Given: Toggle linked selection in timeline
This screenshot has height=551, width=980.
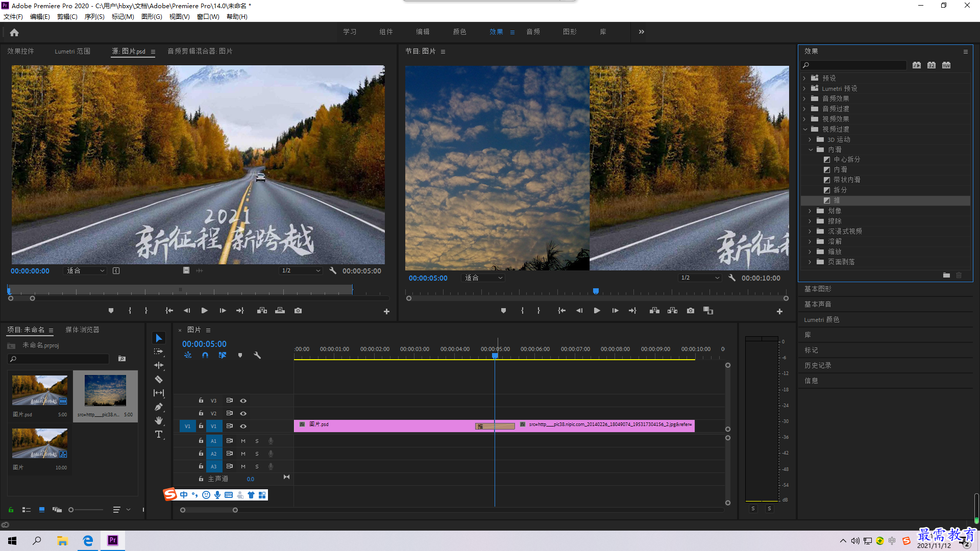Looking at the screenshot, I should pyautogui.click(x=223, y=355).
